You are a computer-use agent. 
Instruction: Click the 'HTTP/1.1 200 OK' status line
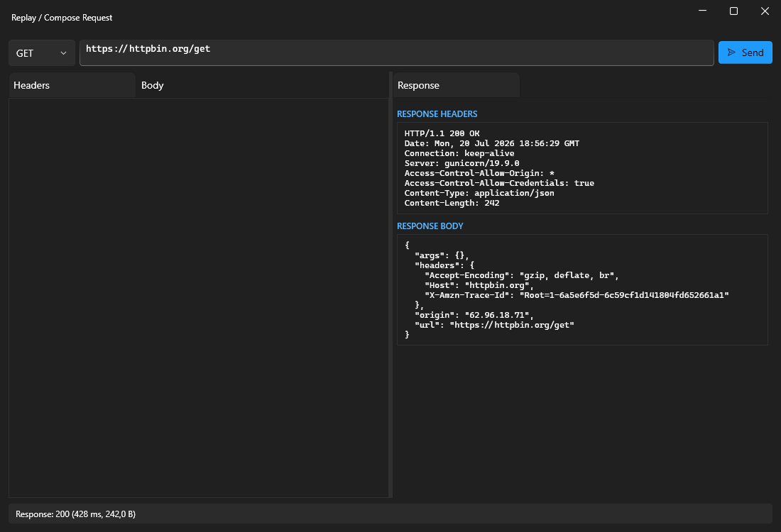pyautogui.click(x=442, y=133)
